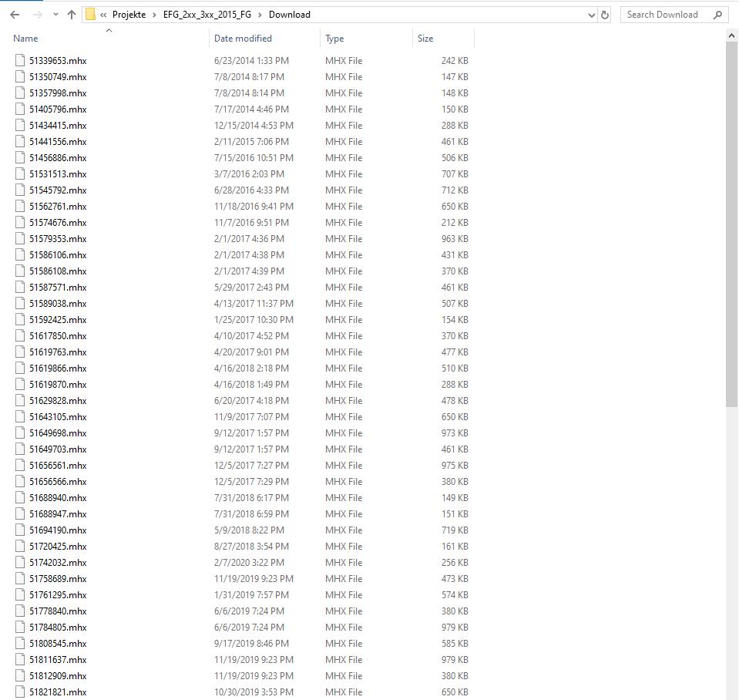Screen dimensions: 739x700
Task: Select file icon of 51456886.mhx
Action: pos(20,157)
